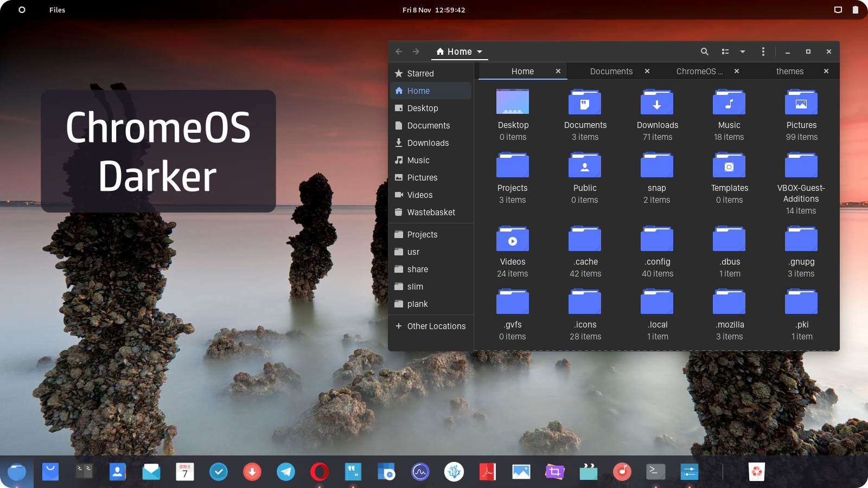Select the snap folder icon
The image size is (868, 488).
tap(657, 165)
